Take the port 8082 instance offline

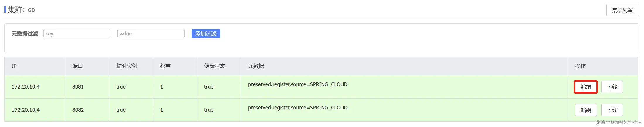click(612, 110)
